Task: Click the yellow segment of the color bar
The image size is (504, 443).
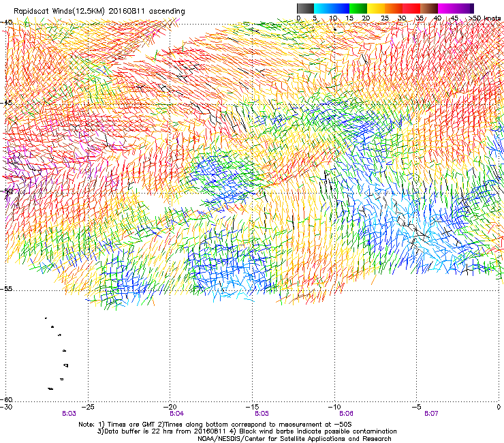Action: pyautogui.click(x=376, y=8)
